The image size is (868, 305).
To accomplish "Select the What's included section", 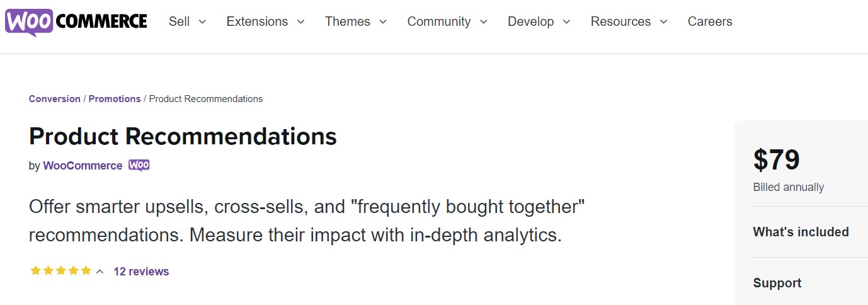I will click(x=801, y=232).
